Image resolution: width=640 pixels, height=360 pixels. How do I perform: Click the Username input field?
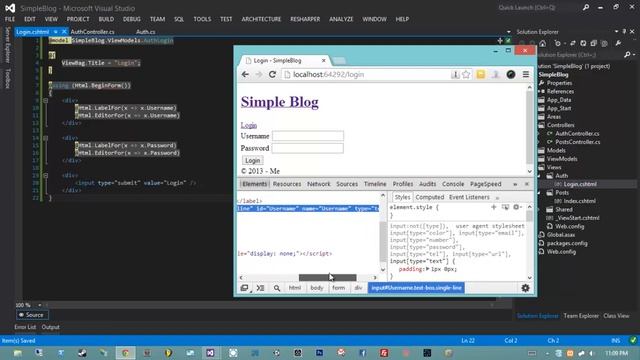tap(308, 136)
